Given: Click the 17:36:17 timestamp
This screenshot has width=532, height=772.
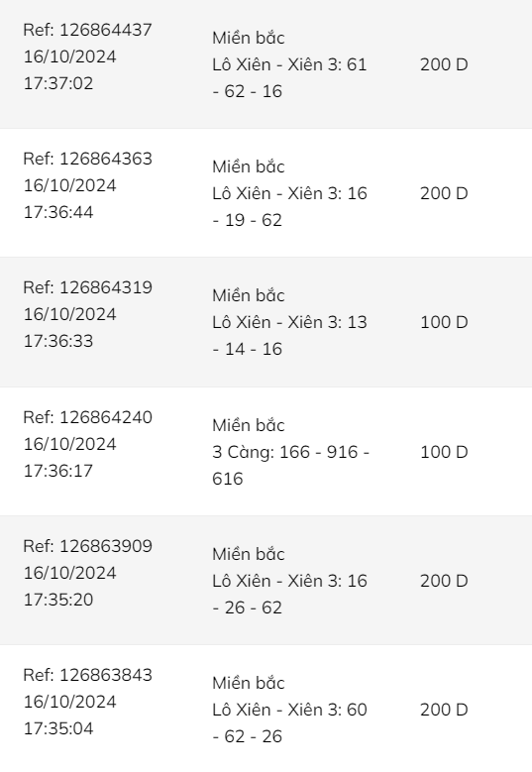Looking at the screenshot, I should click(x=58, y=471).
